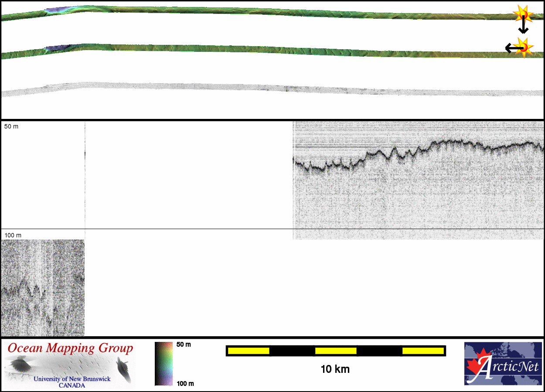Click the upper starburst marker icon
Screen dimensions: 545x392
tap(523, 15)
